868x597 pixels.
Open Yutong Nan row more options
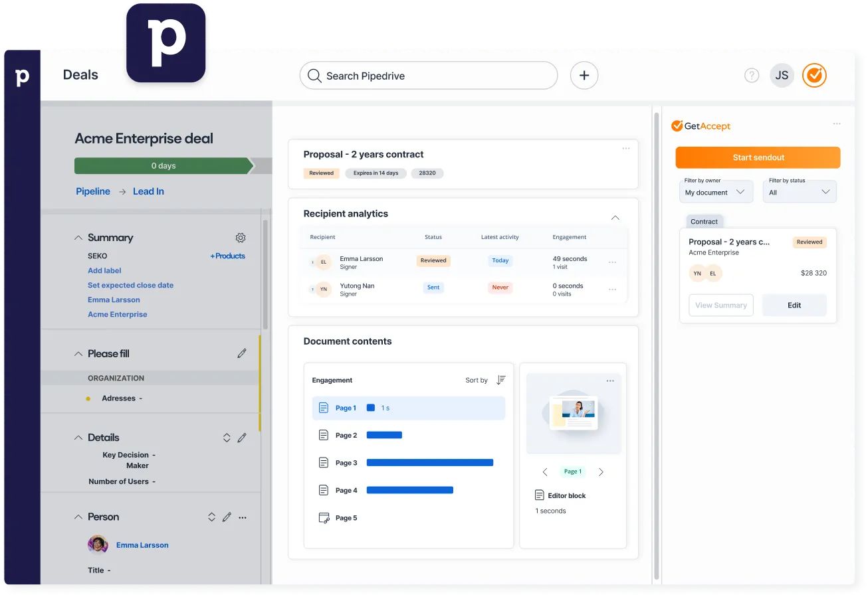point(612,290)
